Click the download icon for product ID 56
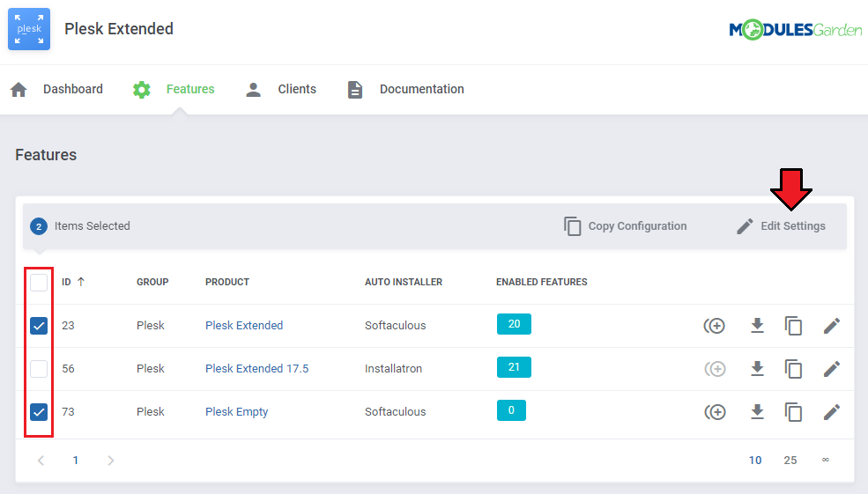Image resolution: width=868 pixels, height=494 pixels. [757, 369]
